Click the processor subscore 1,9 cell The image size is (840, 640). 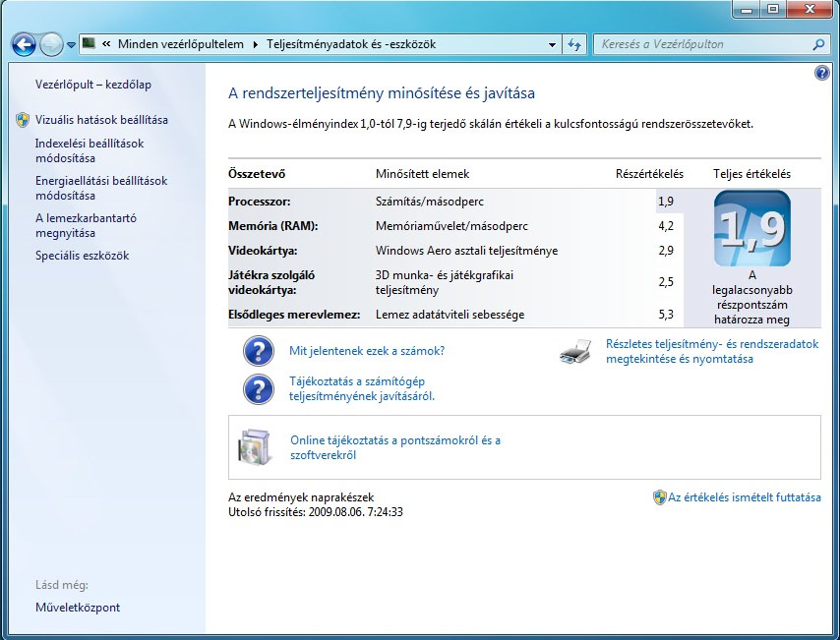[x=666, y=202]
